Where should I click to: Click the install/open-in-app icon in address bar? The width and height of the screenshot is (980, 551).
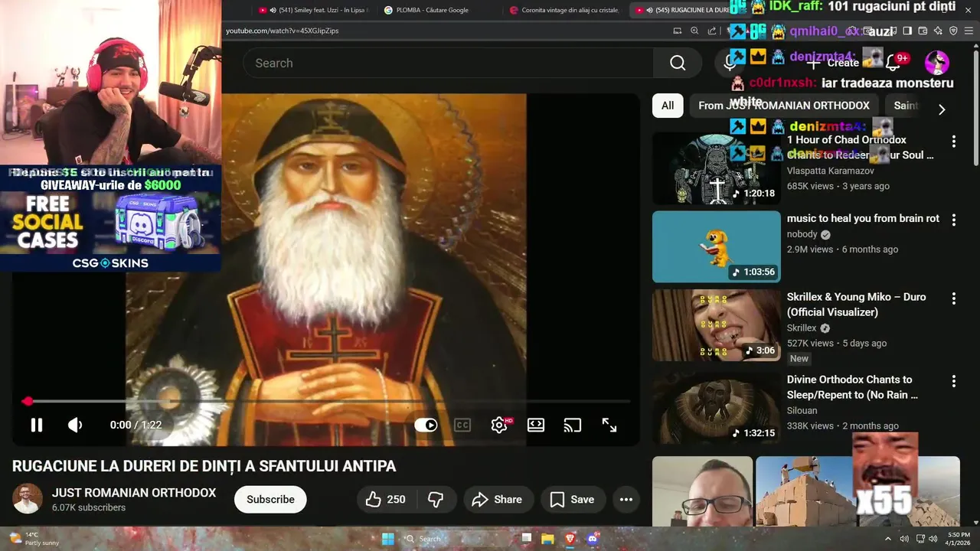(677, 31)
